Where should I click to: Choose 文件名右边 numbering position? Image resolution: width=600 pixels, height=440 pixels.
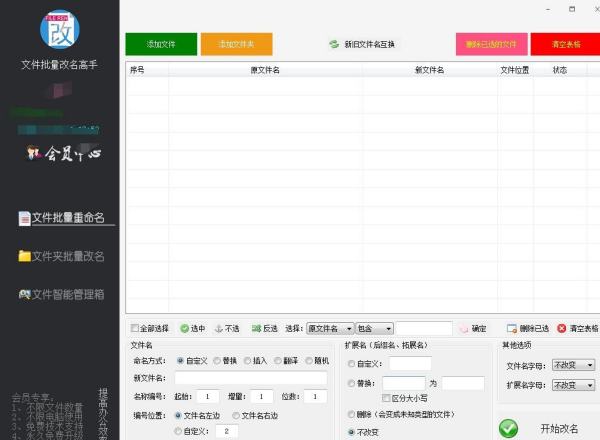(236, 414)
